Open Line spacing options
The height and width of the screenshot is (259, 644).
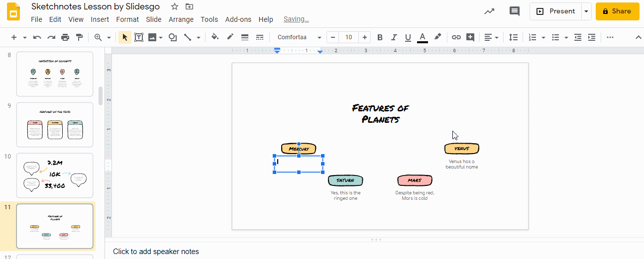[513, 37]
